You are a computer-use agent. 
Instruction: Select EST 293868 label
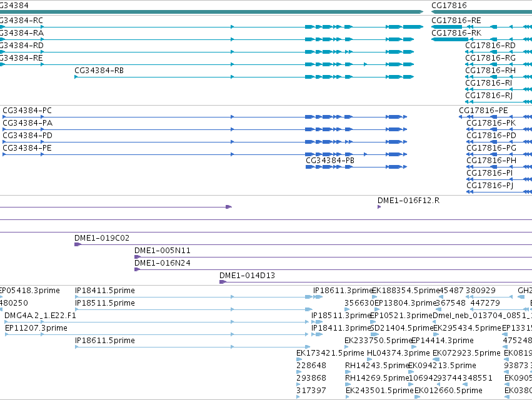click(311, 378)
